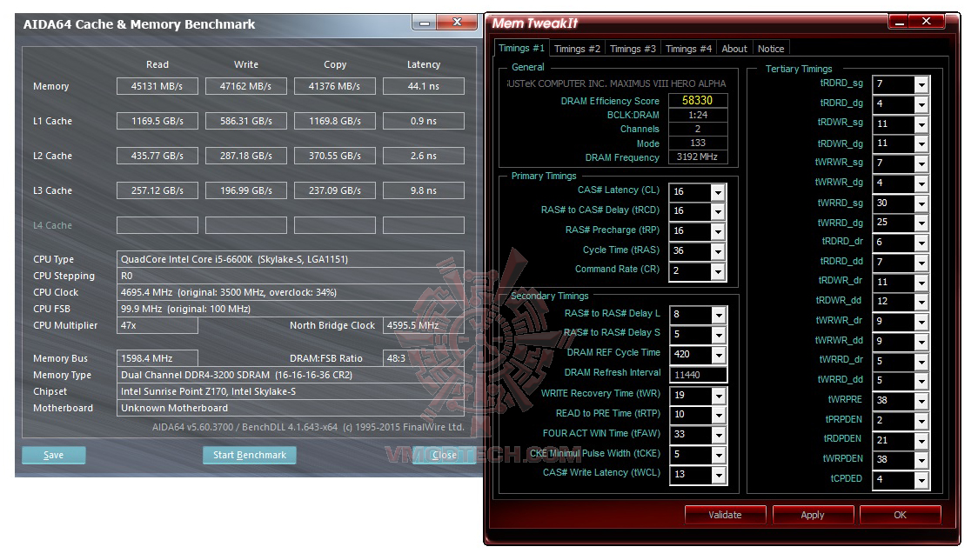Open the tWRPDEN dropdown
The width and height of the screenshot is (978, 560).
coord(921,460)
